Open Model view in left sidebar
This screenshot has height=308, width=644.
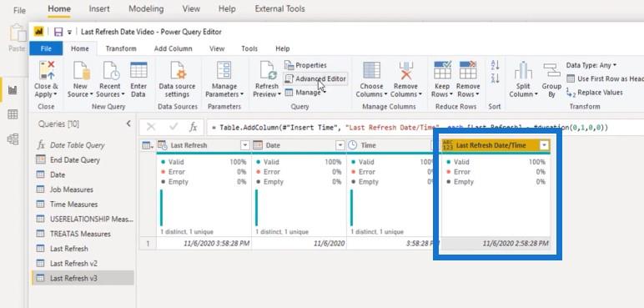click(x=13, y=139)
